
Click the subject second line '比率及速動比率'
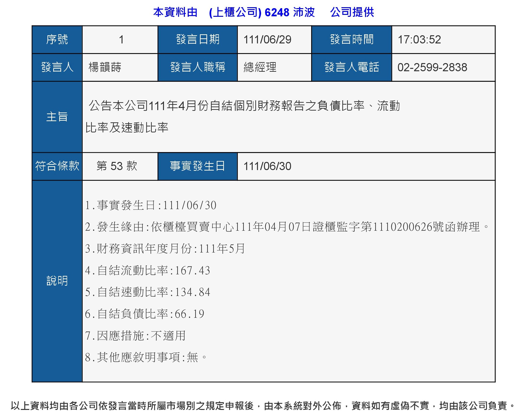click(x=127, y=128)
